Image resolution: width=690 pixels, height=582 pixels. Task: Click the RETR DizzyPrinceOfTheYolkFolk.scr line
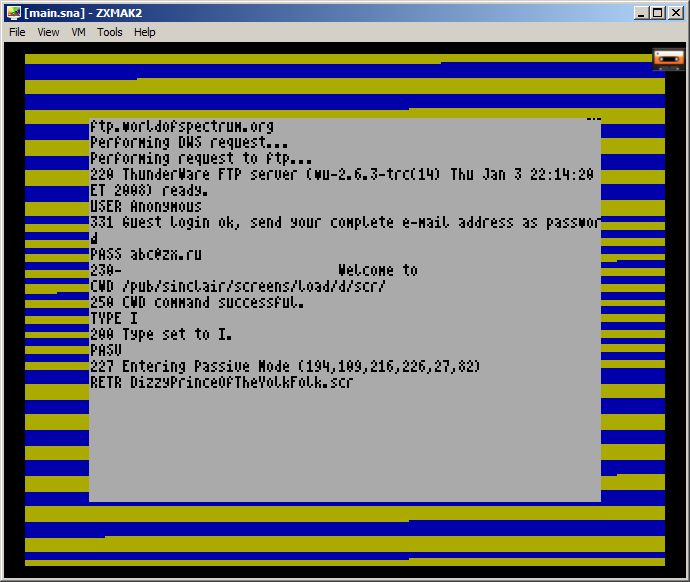click(x=221, y=382)
